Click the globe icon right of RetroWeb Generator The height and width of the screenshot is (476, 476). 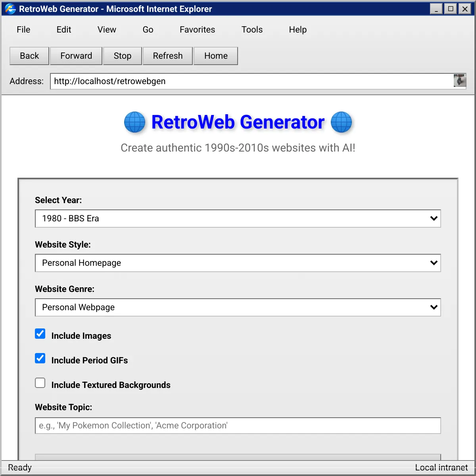[x=341, y=122]
